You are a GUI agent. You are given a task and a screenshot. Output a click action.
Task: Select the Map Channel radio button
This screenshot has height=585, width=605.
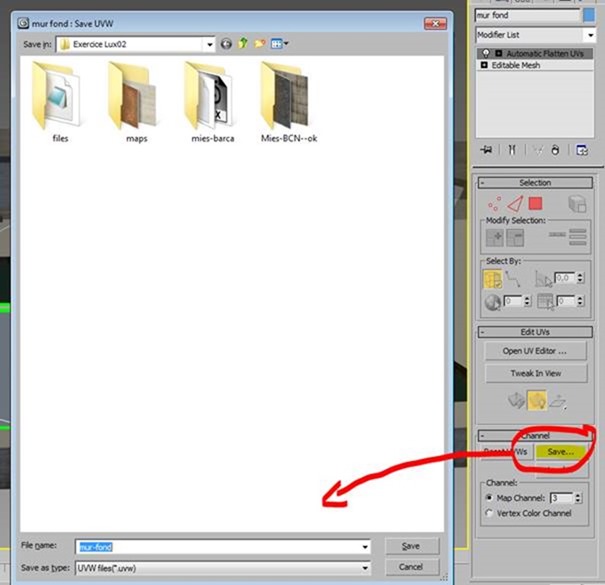tap(489, 498)
